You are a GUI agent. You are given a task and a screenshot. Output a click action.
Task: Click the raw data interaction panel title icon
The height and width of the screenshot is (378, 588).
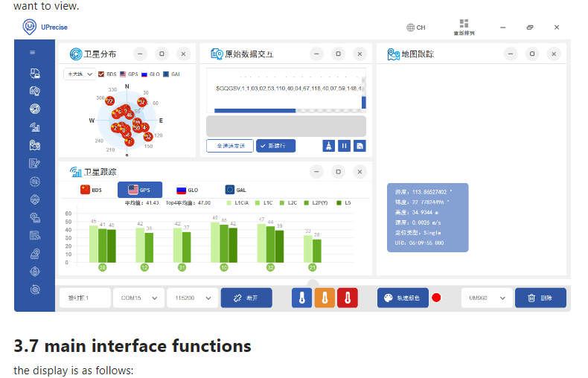(x=217, y=54)
